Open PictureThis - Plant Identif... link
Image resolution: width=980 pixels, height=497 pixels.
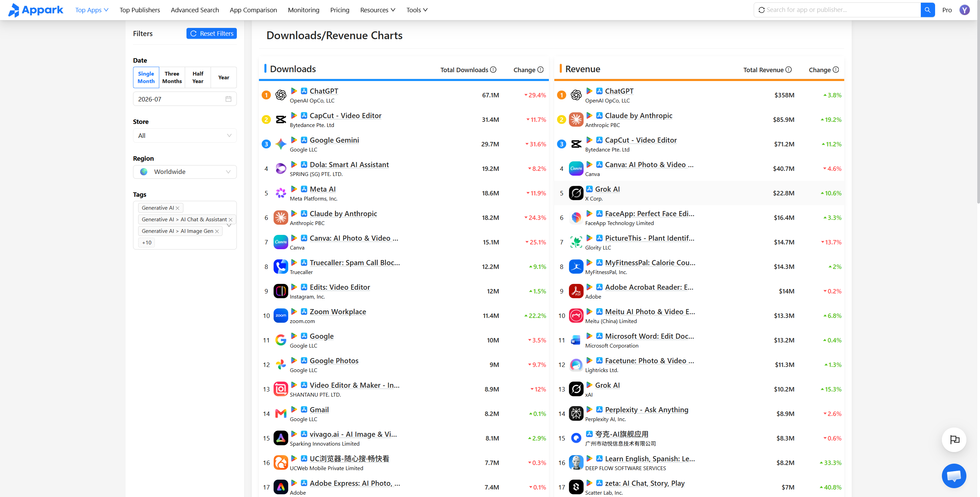tap(649, 238)
